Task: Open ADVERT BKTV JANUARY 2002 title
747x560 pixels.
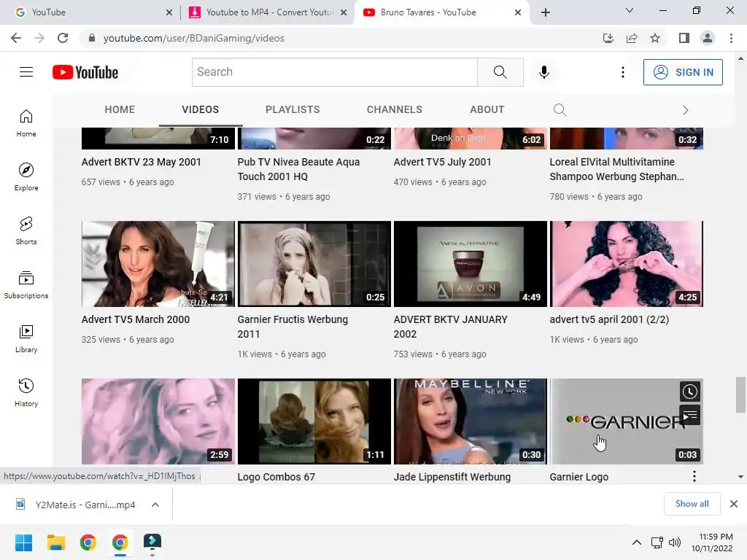Action: (450, 327)
